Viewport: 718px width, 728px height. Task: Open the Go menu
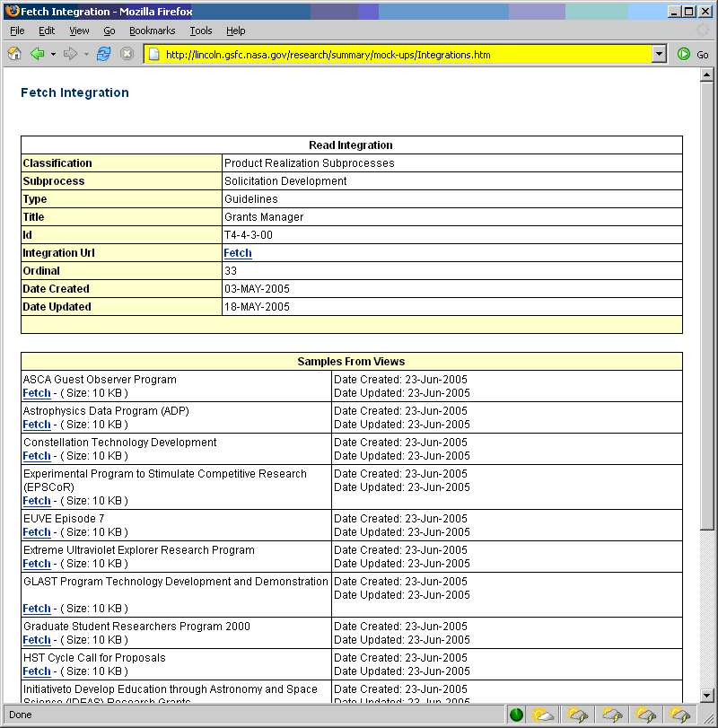click(x=109, y=31)
